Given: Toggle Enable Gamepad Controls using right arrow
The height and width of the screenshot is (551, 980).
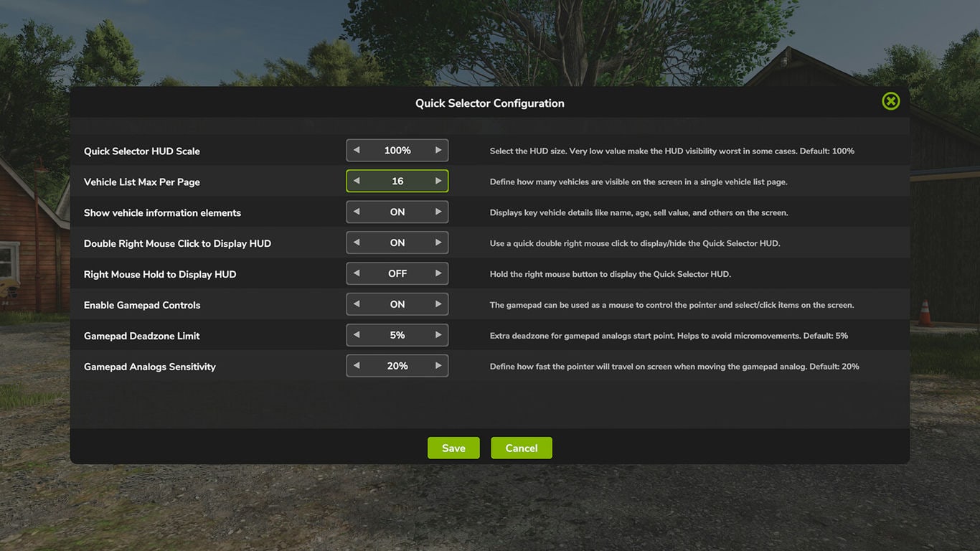Looking at the screenshot, I should coord(438,305).
